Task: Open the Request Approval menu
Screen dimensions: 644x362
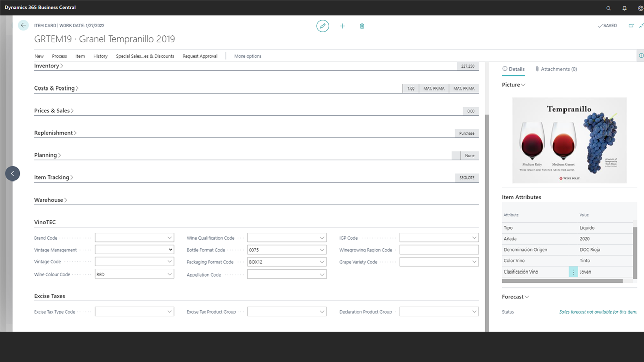Action: click(200, 56)
